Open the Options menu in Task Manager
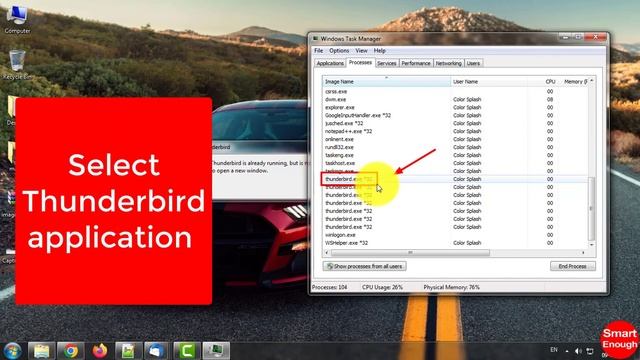 tap(339, 51)
